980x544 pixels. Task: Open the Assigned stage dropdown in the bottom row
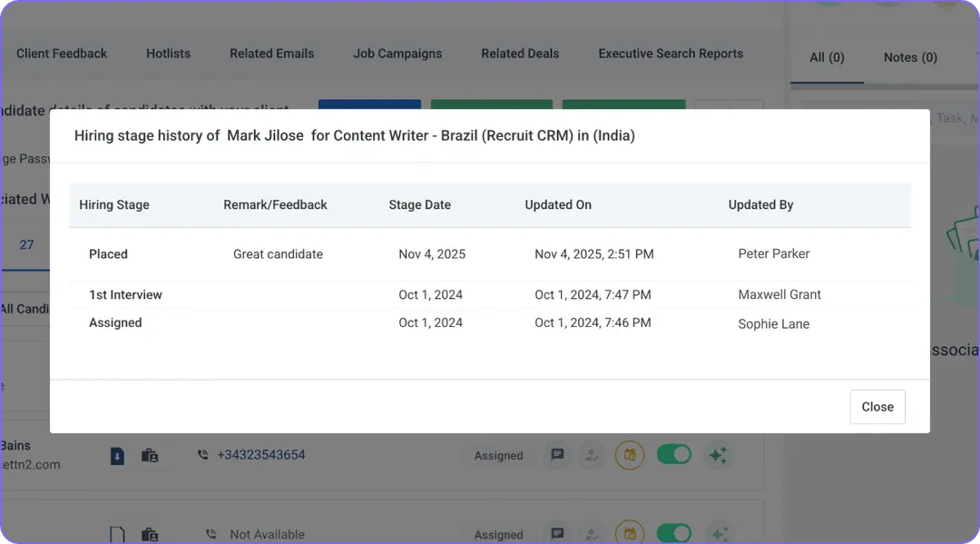tap(497, 534)
